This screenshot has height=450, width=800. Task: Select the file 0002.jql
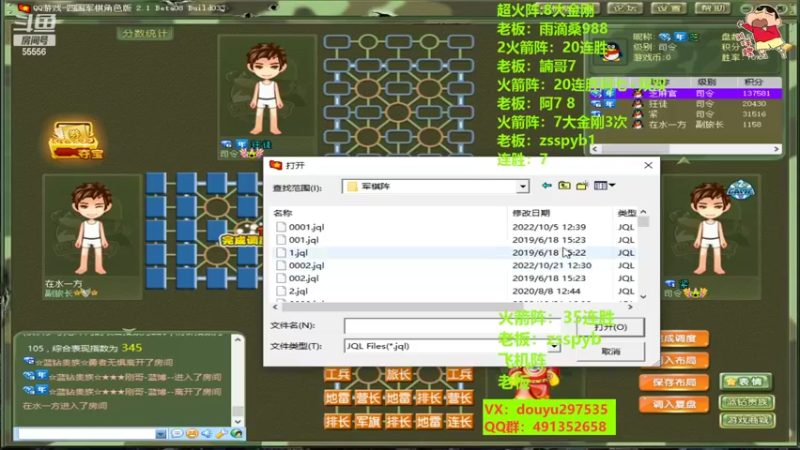306,265
